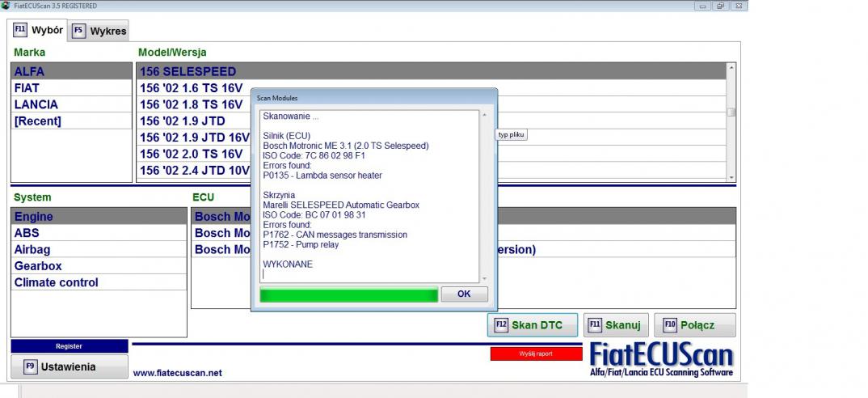
Task: Click ISO Code: BC 07 01 98 31 line
Action: (x=314, y=215)
